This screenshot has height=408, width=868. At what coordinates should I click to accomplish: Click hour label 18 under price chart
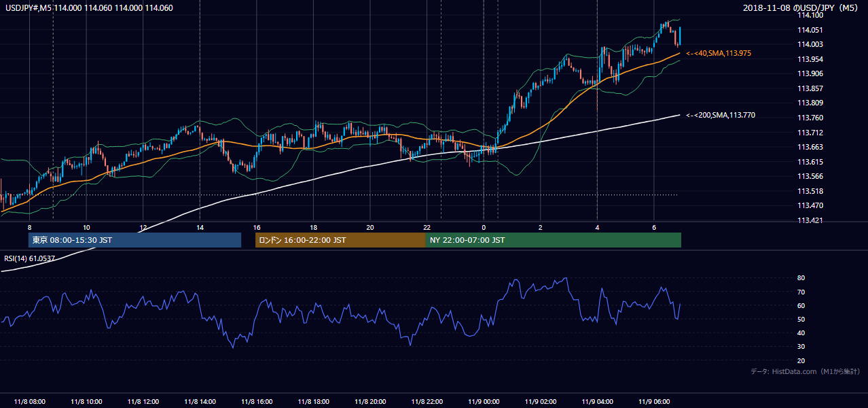pyautogui.click(x=313, y=227)
